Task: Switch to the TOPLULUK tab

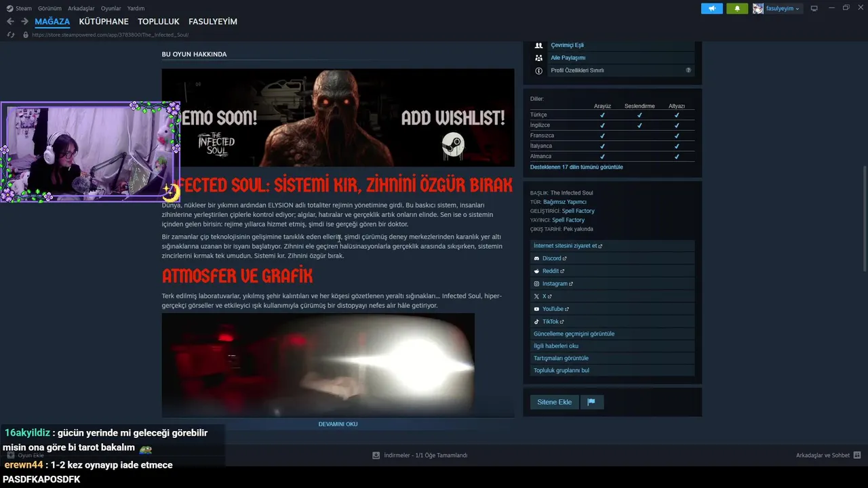Action: click(159, 22)
